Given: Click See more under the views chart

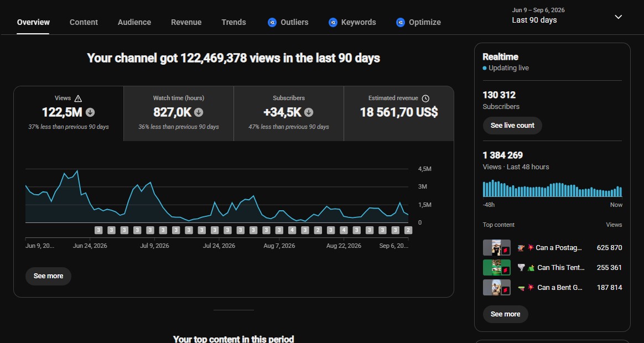Looking at the screenshot, I should (x=49, y=276).
